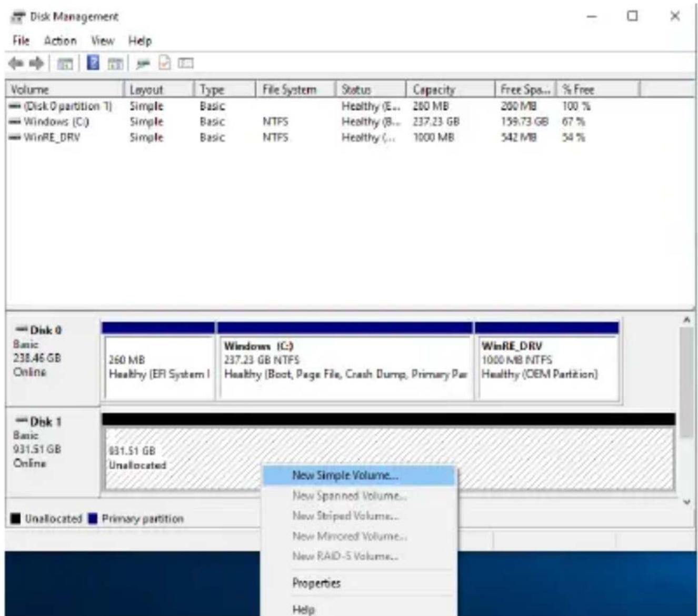This screenshot has height=616, width=698.
Task: Click the 931.51 GB size under Disk 1
Action: point(37,449)
